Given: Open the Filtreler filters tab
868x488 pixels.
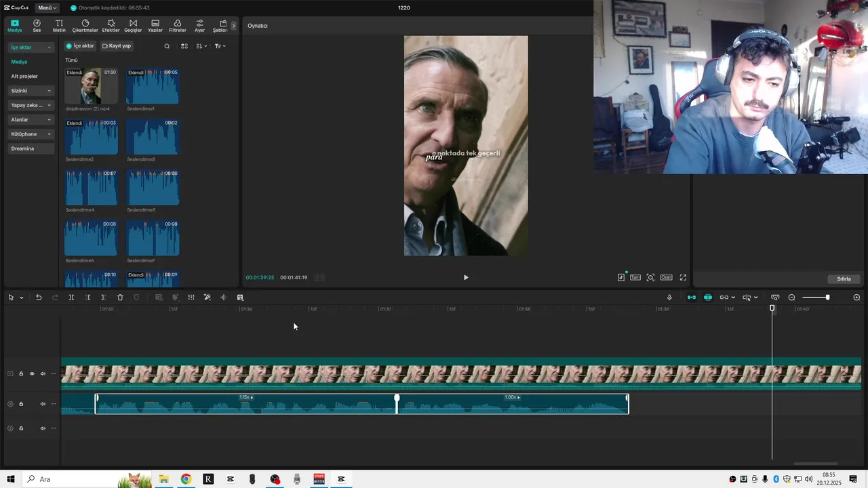Looking at the screenshot, I should coord(177,26).
